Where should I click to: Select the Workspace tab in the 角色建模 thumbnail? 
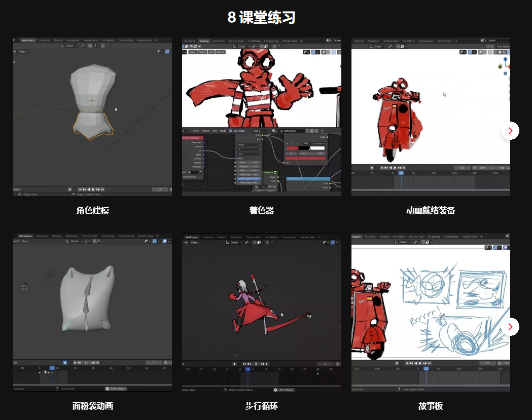(x=28, y=41)
